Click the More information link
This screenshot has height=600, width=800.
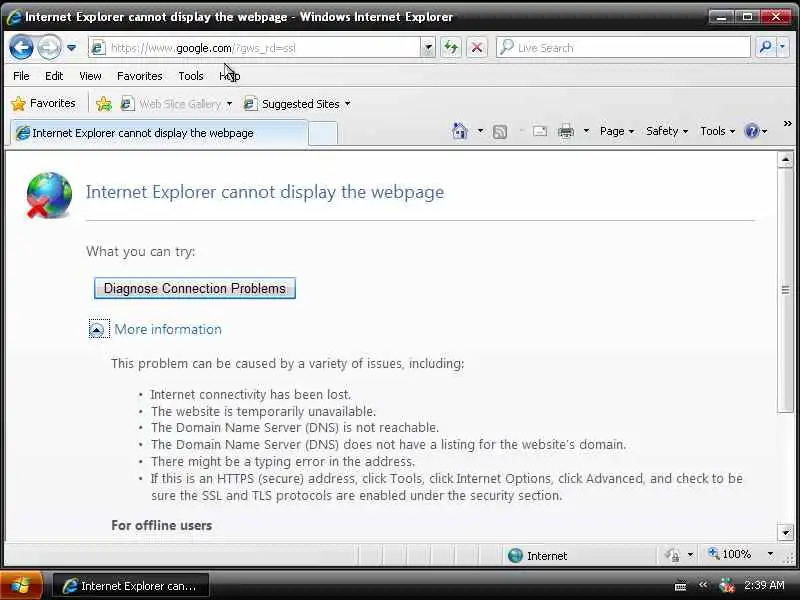[x=168, y=330]
